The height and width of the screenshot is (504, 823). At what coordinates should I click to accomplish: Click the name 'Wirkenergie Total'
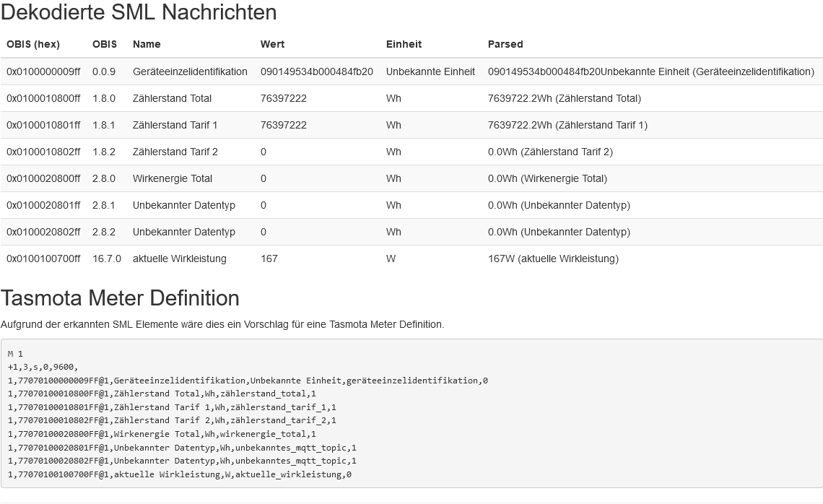coord(172,178)
